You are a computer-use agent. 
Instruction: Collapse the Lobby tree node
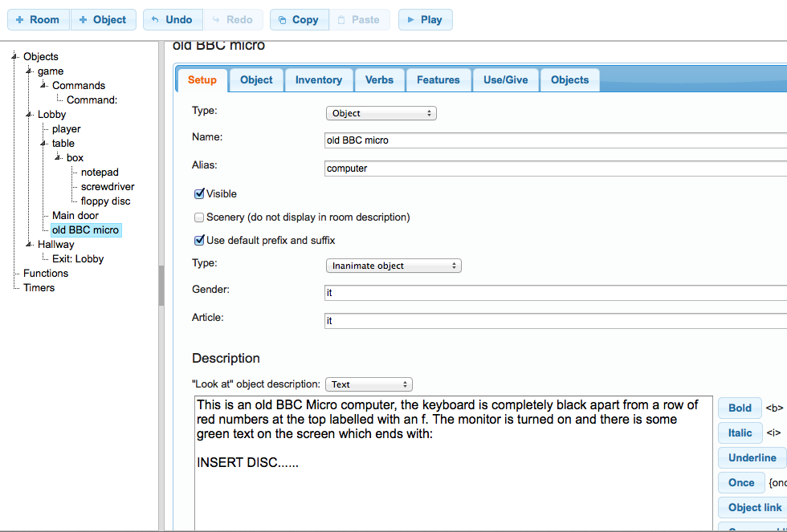pyautogui.click(x=28, y=115)
